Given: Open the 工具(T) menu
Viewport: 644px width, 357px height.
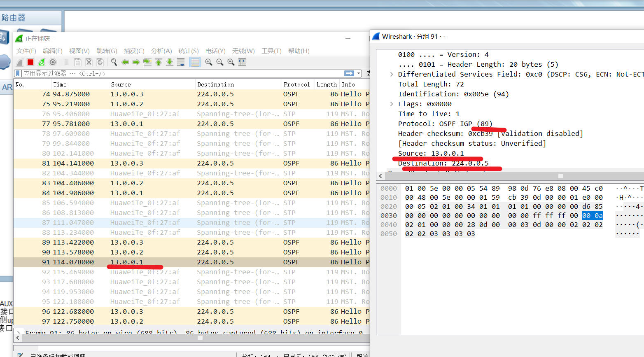Looking at the screenshot, I should (271, 51).
